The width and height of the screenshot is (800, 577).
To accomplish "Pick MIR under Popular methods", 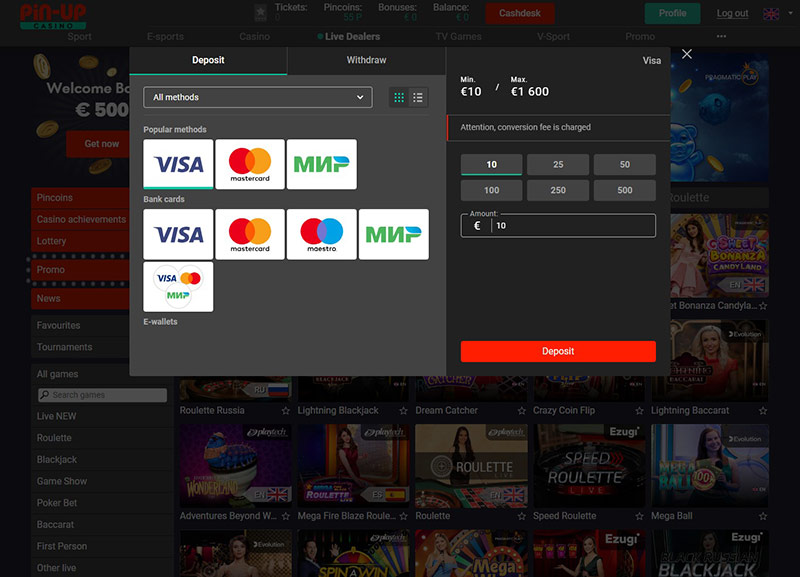I will [322, 164].
